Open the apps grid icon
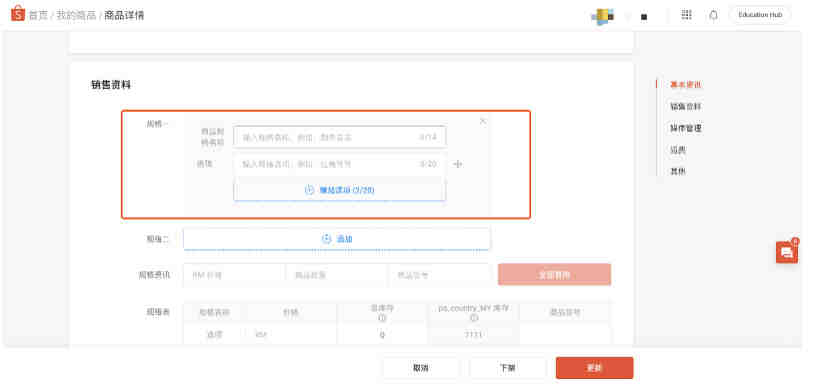This screenshot has height=386, width=813. click(x=686, y=15)
